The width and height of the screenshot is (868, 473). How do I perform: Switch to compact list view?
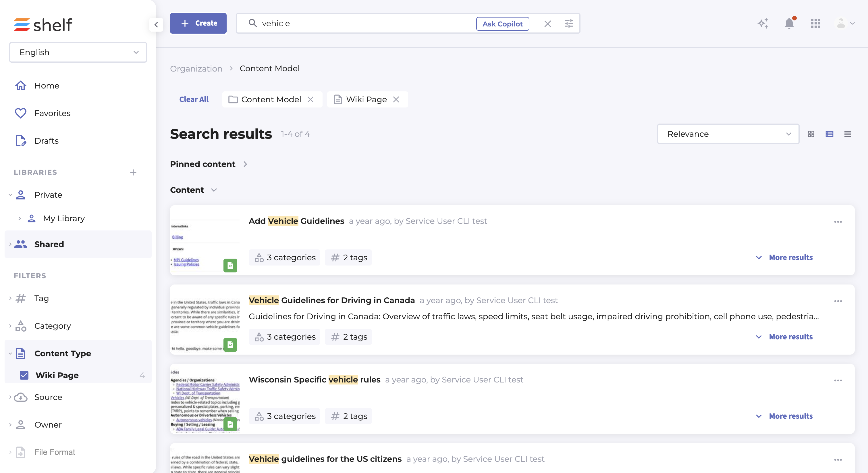pyautogui.click(x=848, y=134)
